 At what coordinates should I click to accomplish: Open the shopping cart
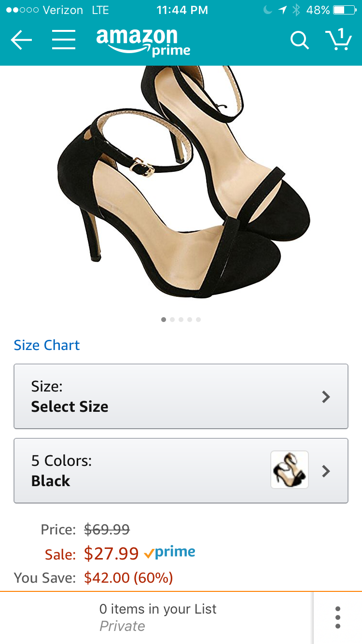click(338, 40)
